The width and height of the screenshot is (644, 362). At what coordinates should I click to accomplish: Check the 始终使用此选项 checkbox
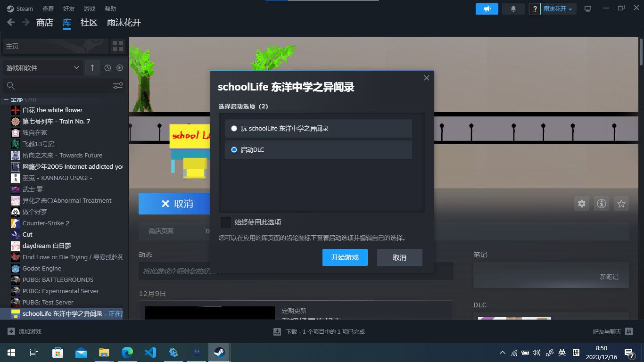(226, 222)
